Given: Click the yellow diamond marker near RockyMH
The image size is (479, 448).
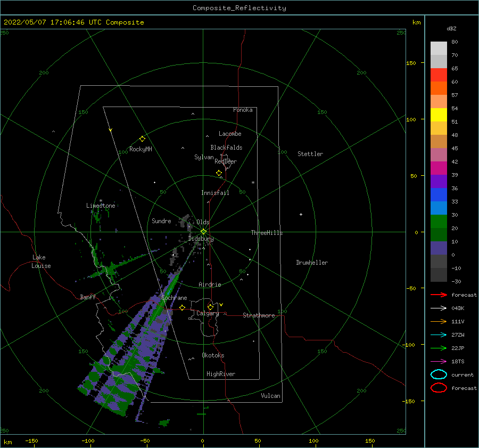Looking at the screenshot, I should click(142, 139).
